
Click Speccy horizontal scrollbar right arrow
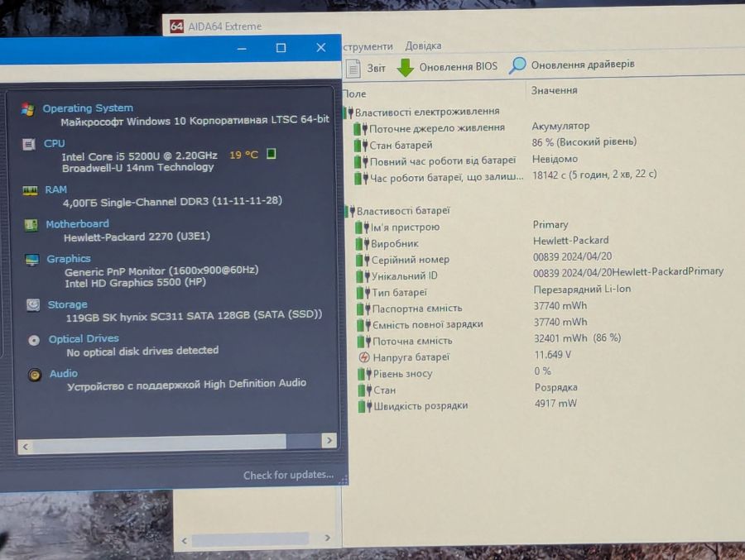[x=329, y=441]
